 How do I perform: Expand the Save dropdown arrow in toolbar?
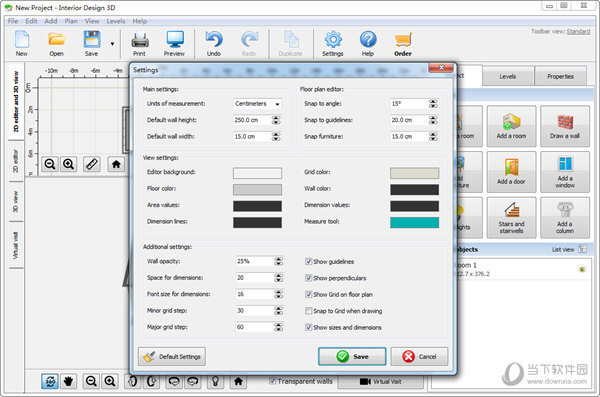[x=112, y=44]
